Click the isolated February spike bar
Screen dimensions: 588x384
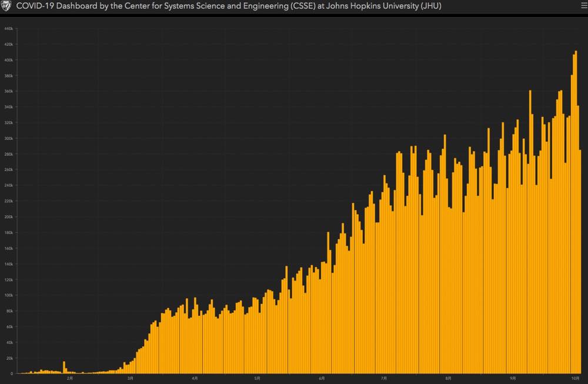64,367
